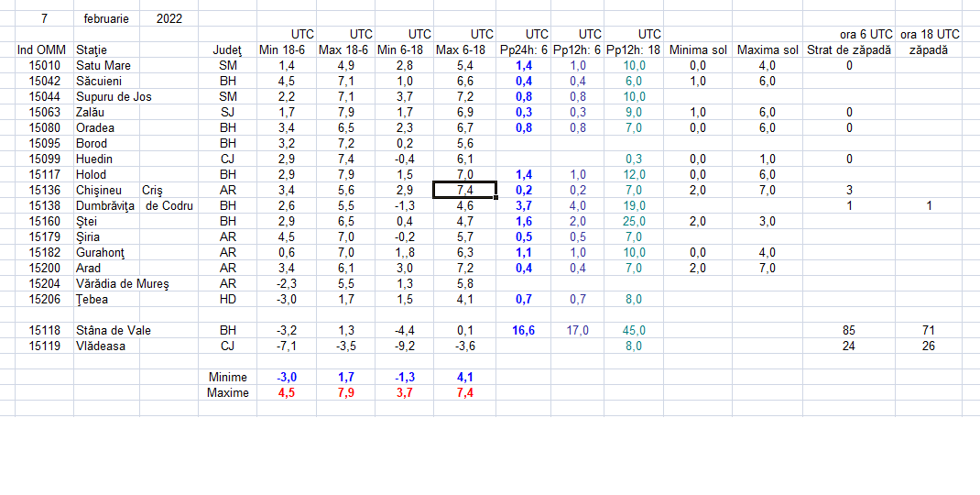Image resolution: width=980 pixels, height=495 pixels.
Task: Click the 'Min 18-6' header cell
Action: click(x=287, y=50)
